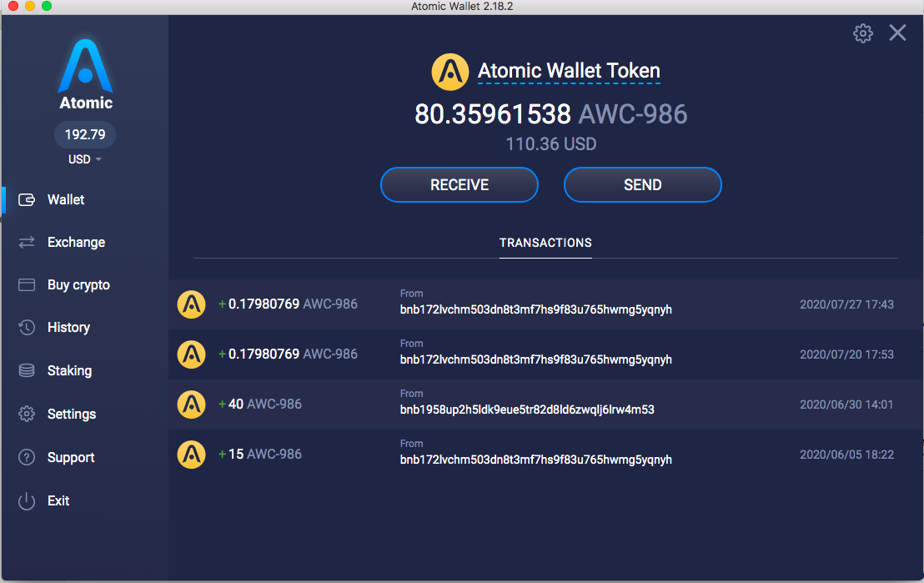This screenshot has height=583, width=924.
Task: Click address bnb1958up2h5ldk9eue5tr82d8ld6zwqlj6lrw4m53
Action: (527, 410)
